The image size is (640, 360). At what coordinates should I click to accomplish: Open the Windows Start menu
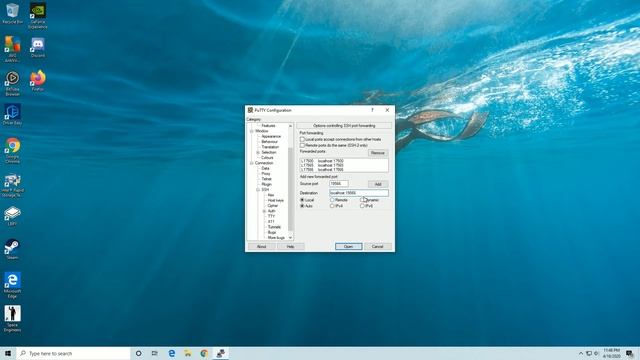pyautogui.click(x=8, y=353)
